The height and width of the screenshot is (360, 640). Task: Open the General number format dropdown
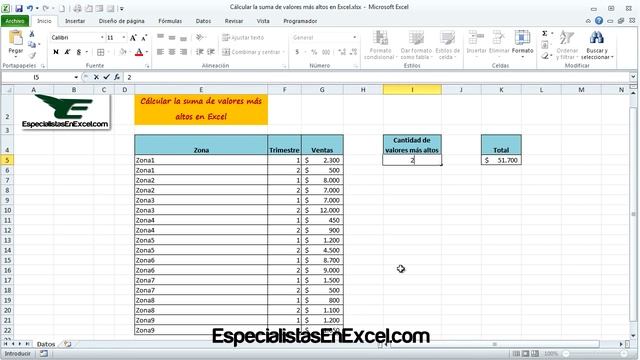354,38
